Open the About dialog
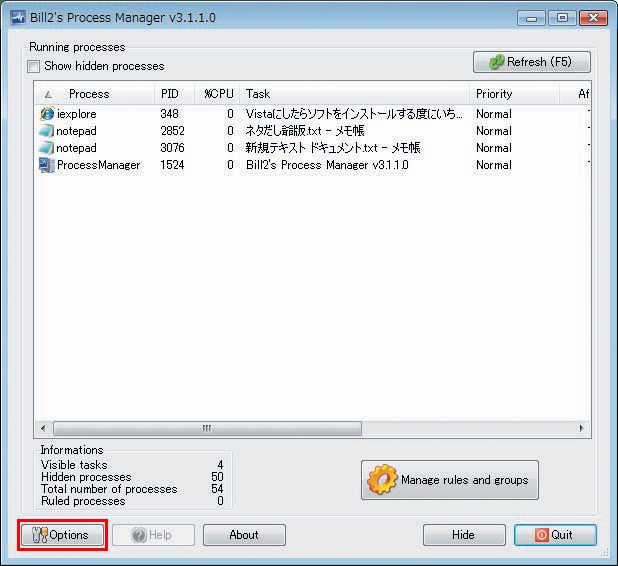 [244, 535]
